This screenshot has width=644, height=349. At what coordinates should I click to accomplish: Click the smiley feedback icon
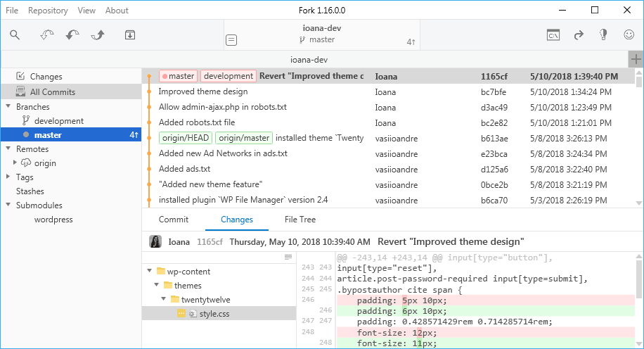[x=629, y=35]
